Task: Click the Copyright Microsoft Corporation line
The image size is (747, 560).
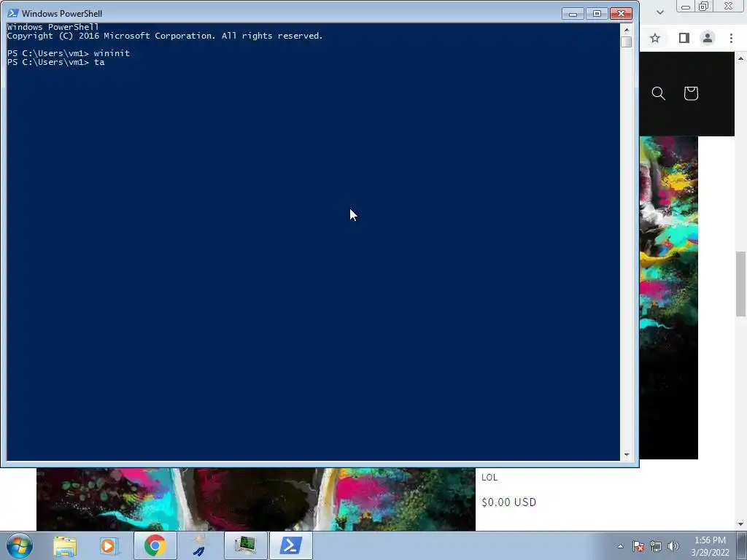Action: [x=165, y=36]
